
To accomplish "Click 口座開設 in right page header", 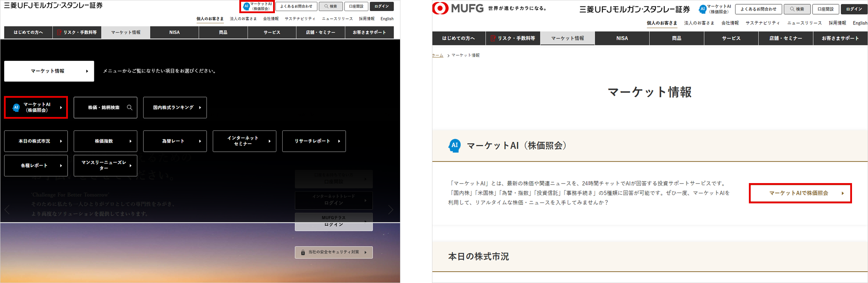I will [x=826, y=9].
